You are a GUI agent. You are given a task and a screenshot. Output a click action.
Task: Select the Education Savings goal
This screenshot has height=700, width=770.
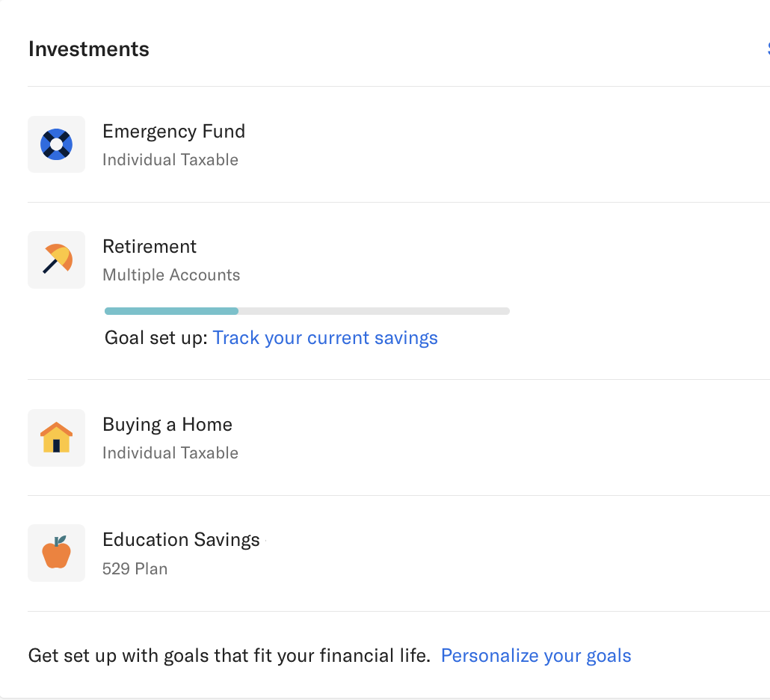coord(181,540)
